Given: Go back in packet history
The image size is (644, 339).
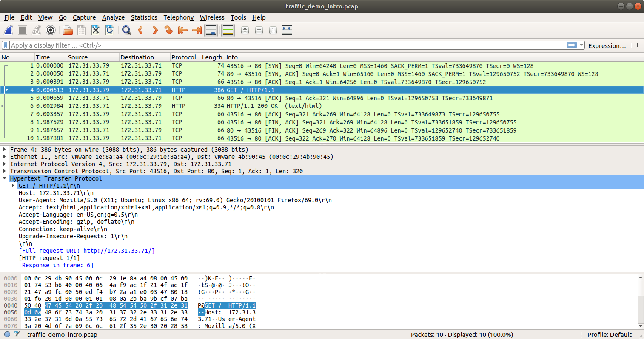Looking at the screenshot, I should tap(140, 30).
